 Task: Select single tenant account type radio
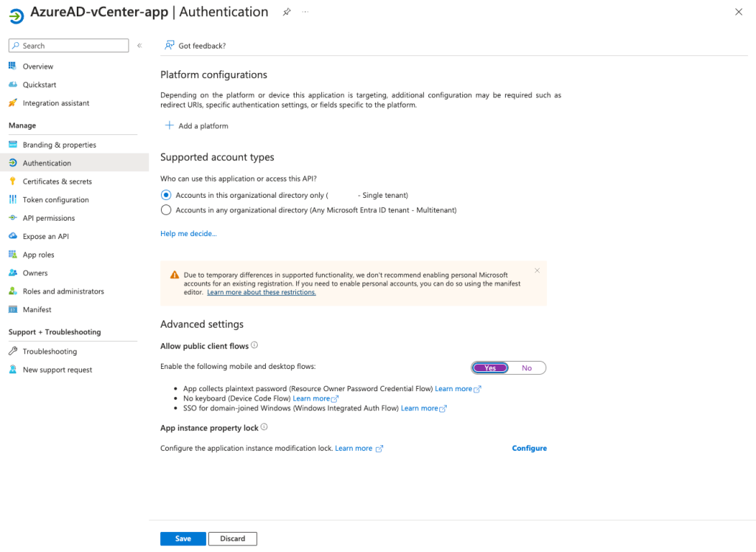coord(166,196)
